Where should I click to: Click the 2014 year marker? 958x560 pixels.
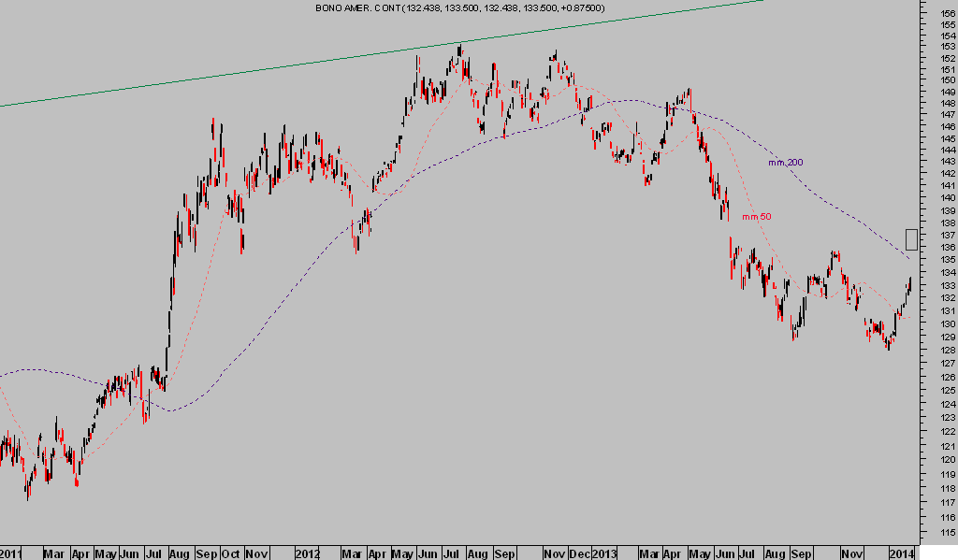pos(899,553)
